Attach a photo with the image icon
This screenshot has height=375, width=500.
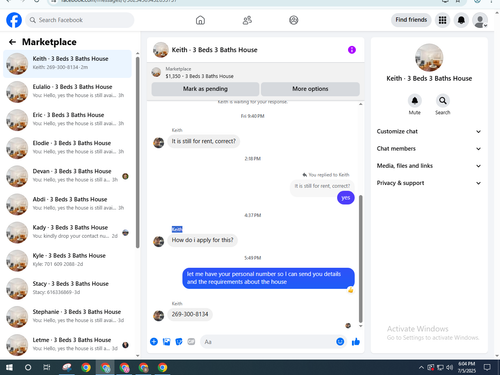tap(166, 341)
